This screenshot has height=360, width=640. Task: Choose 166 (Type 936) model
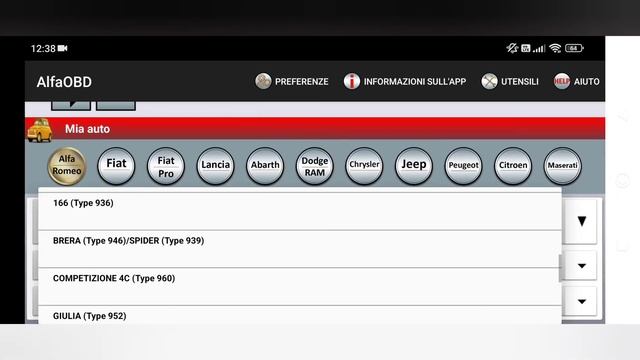pyautogui.click(x=300, y=211)
